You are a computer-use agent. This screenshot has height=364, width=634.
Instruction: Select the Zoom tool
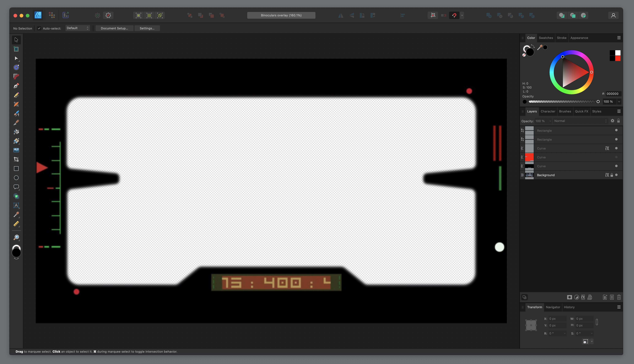pyautogui.click(x=16, y=237)
